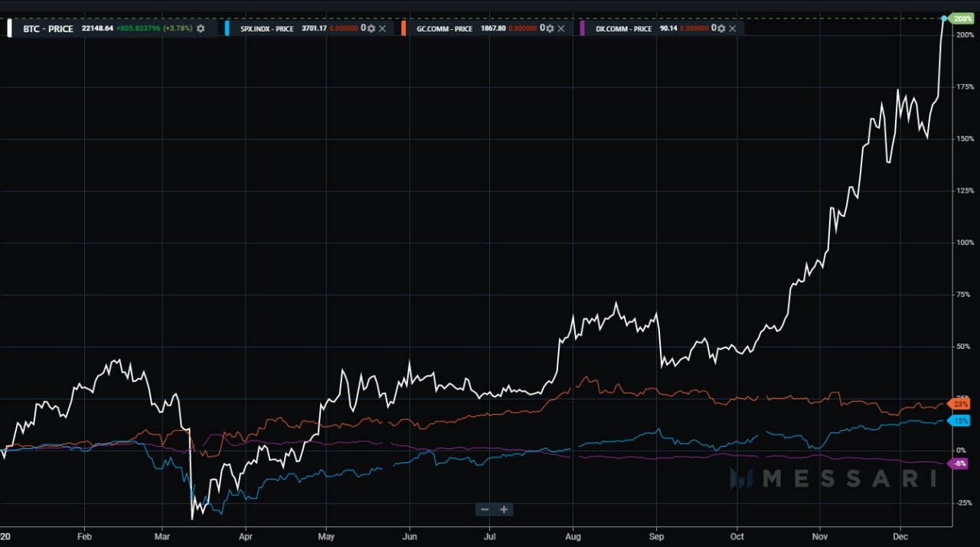Click the -25% y-axis label
This screenshot has height=547, width=980.
pyautogui.click(x=965, y=503)
